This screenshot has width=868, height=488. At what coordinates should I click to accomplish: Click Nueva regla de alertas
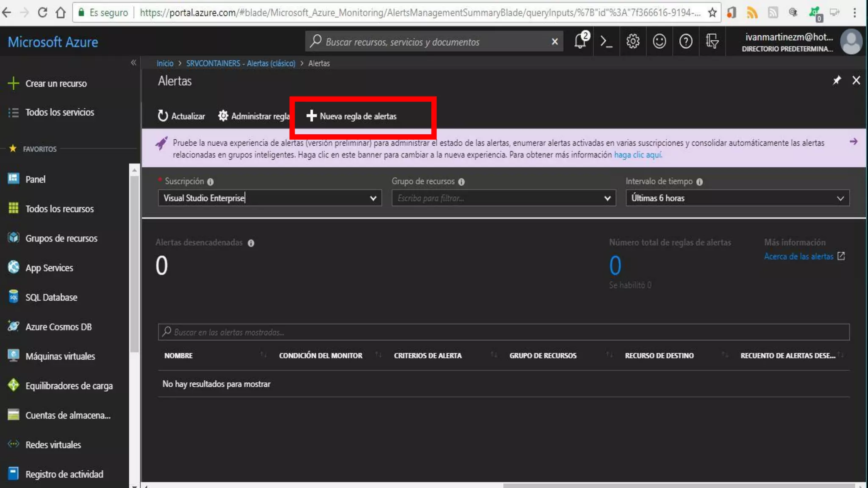click(x=351, y=116)
